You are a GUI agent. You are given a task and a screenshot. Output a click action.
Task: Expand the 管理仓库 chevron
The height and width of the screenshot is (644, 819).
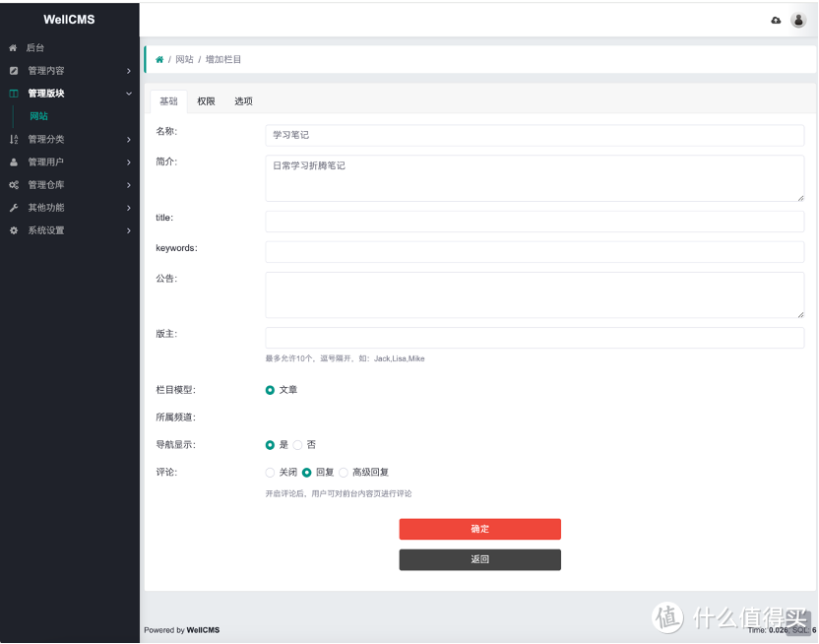[129, 185]
